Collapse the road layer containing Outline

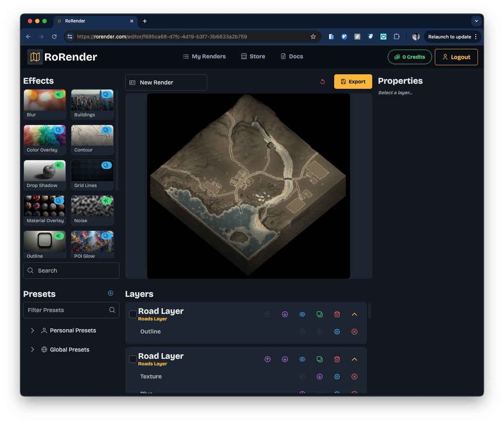(354, 315)
